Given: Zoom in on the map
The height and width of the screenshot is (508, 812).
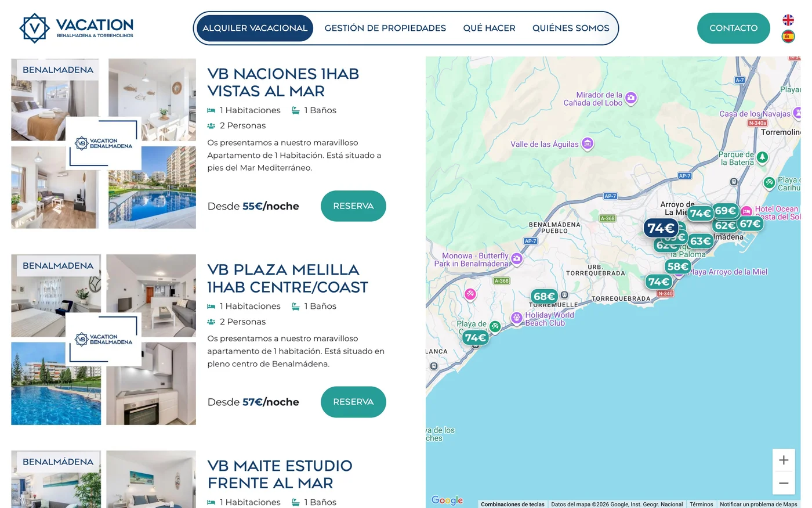Looking at the screenshot, I should [x=783, y=460].
